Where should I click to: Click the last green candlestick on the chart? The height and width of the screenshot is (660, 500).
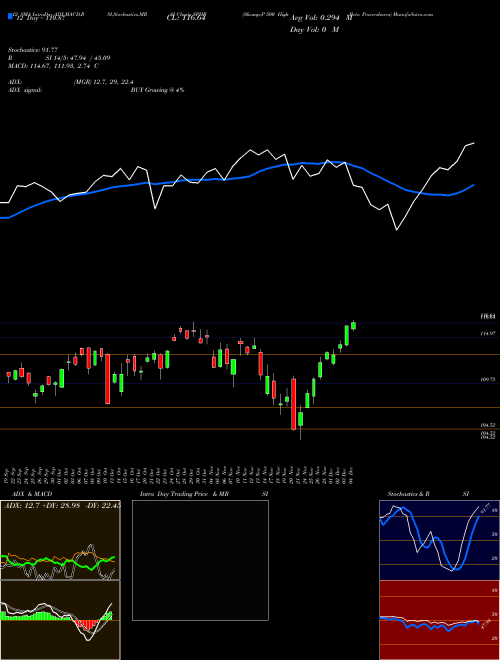pyautogui.click(x=354, y=325)
